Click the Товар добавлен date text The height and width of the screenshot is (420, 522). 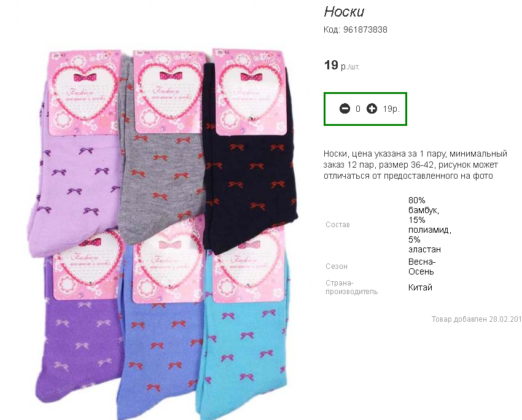click(477, 319)
